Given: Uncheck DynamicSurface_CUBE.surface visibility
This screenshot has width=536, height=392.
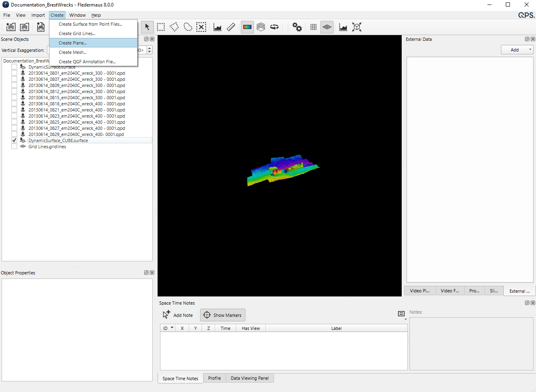Looking at the screenshot, I should pos(14,140).
